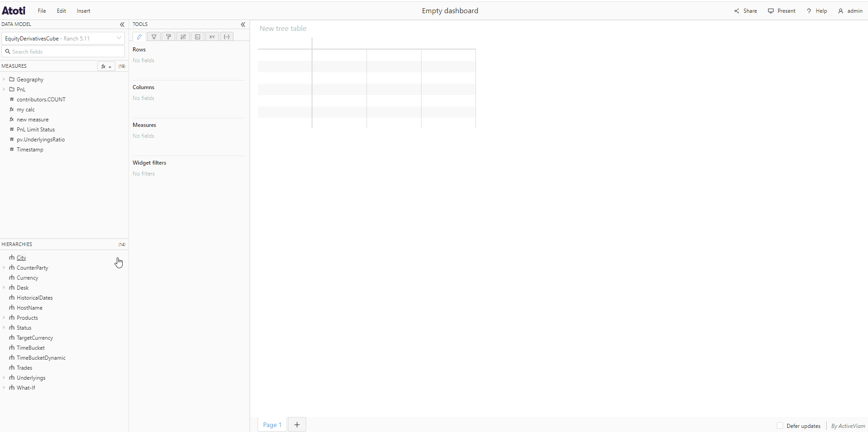Click the Rows section heading
The height and width of the screenshot is (432, 868).
click(x=139, y=50)
